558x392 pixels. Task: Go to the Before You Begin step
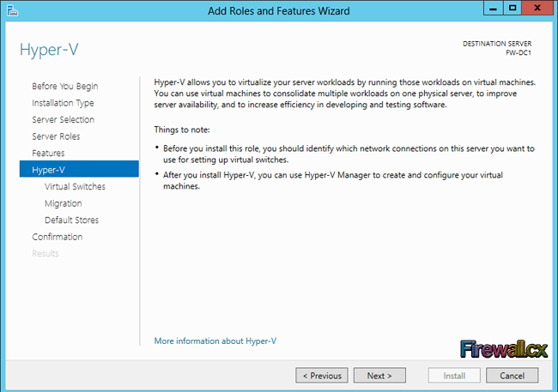click(64, 86)
